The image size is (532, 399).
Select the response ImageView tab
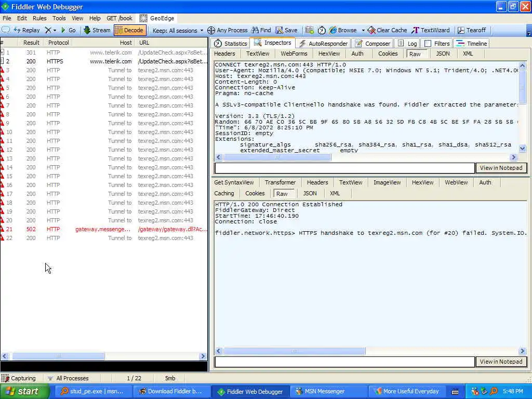click(x=387, y=182)
